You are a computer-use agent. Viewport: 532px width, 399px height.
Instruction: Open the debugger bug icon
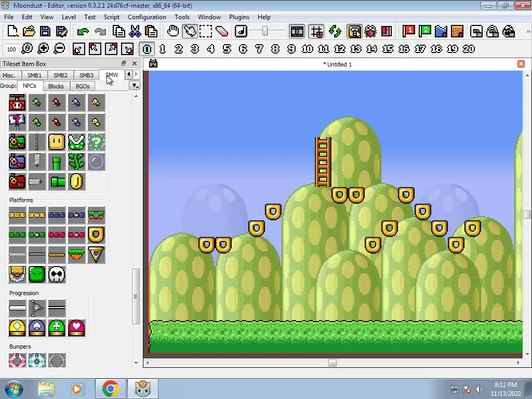[370, 31]
